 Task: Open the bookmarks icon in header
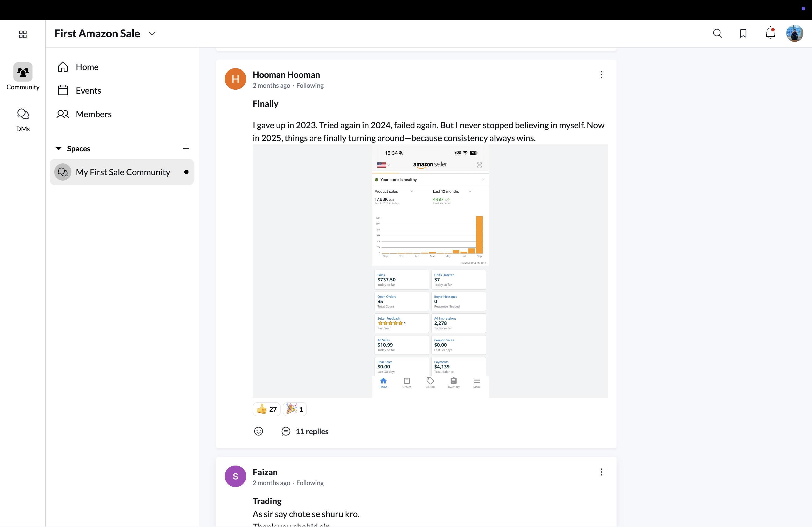[x=743, y=33]
